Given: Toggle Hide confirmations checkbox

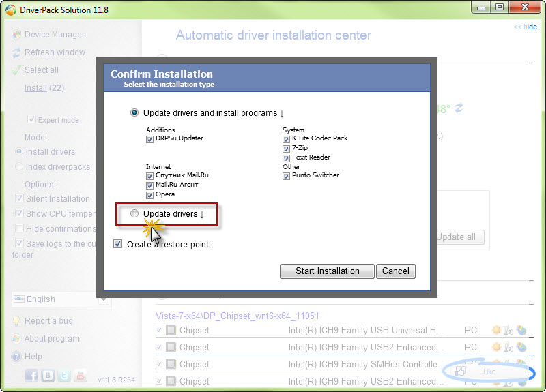Looking at the screenshot, I should click(19, 228).
